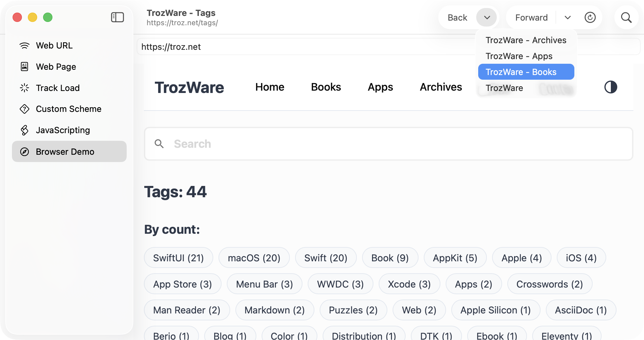Viewport: 644px width, 340px height.
Task: Click the Web Page sidebar icon
Action: (25, 66)
